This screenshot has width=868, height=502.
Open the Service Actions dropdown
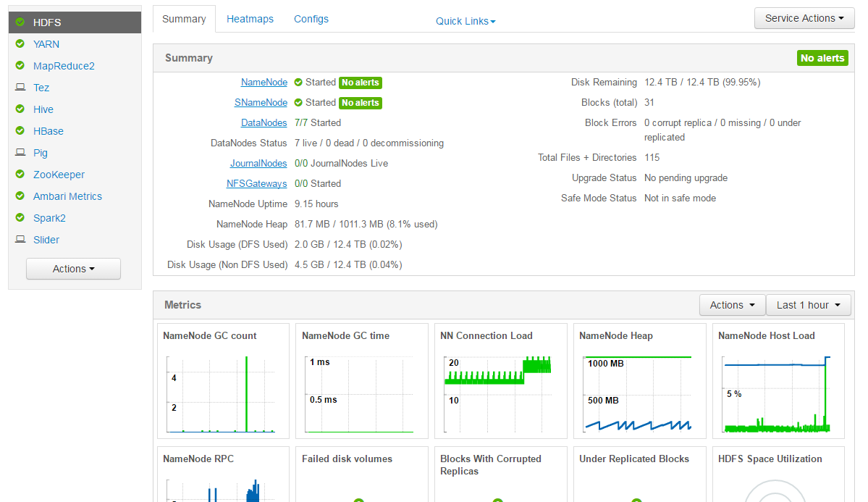(804, 18)
